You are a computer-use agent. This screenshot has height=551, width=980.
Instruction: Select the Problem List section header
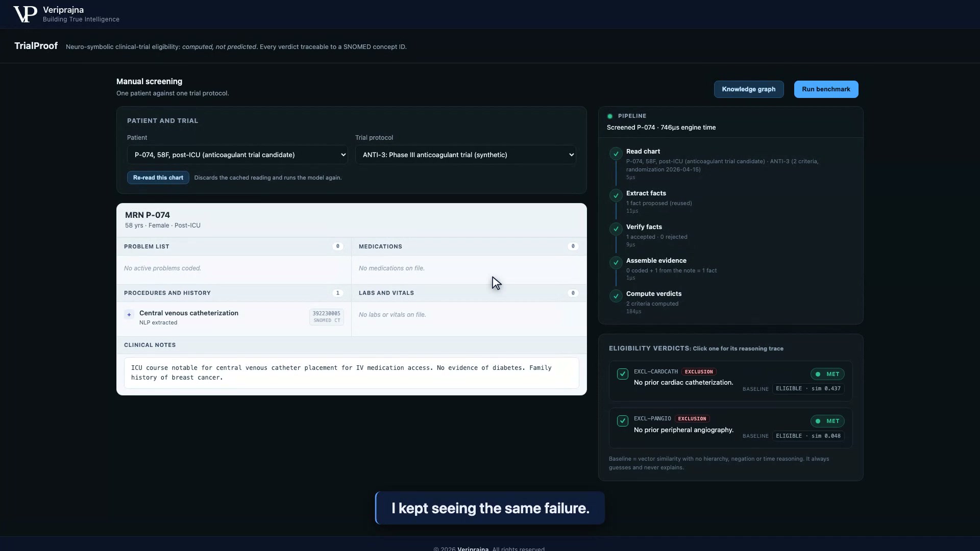coord(234,246)
